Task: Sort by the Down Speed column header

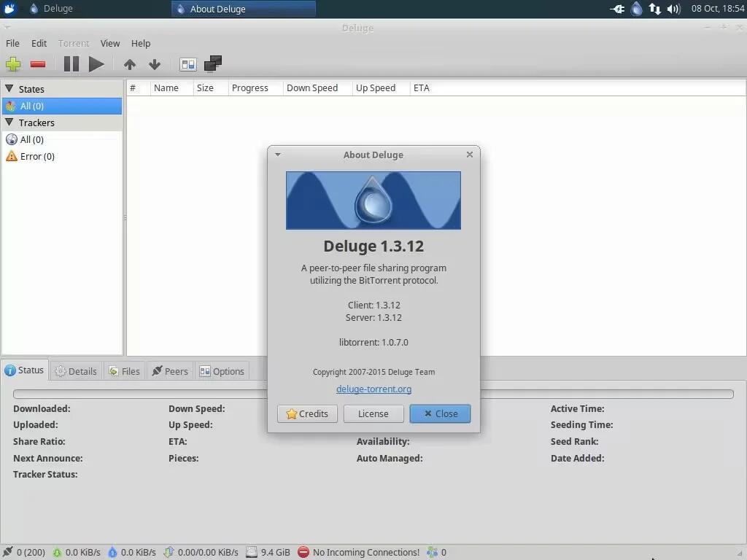Action: [318, 88]
